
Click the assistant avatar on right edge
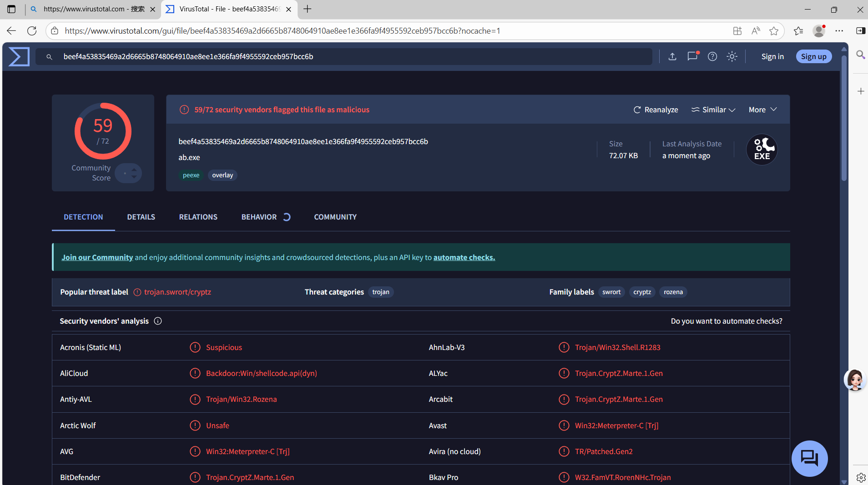855,379
